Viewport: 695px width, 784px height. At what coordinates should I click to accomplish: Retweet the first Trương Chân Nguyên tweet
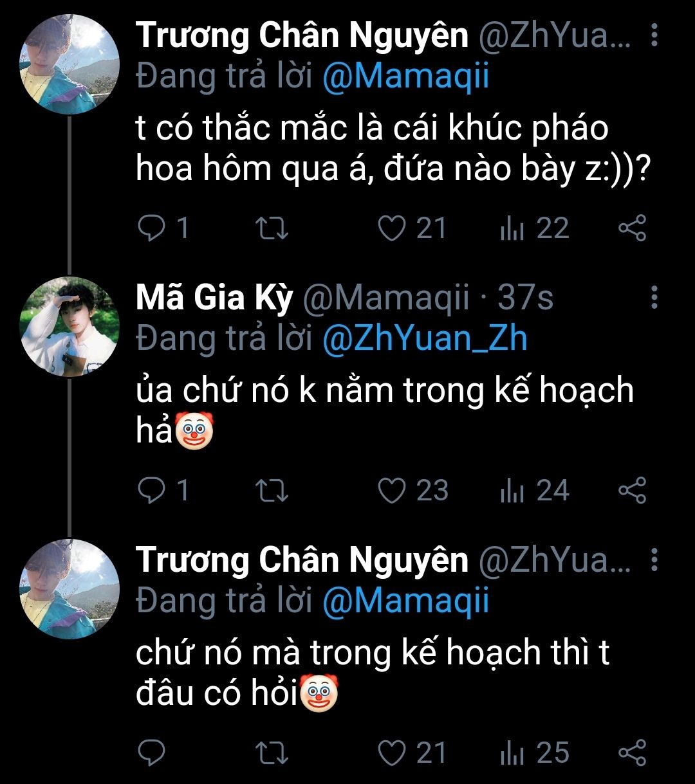point(272,228)
